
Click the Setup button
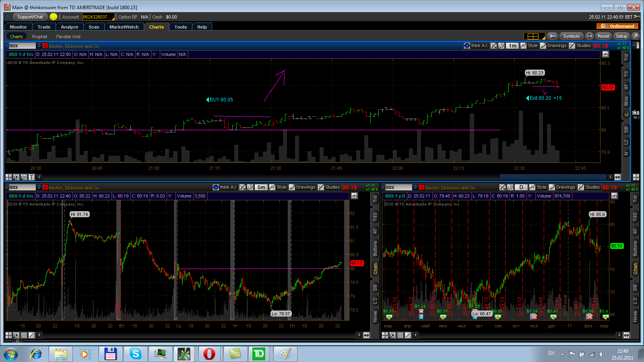[621, 36]
